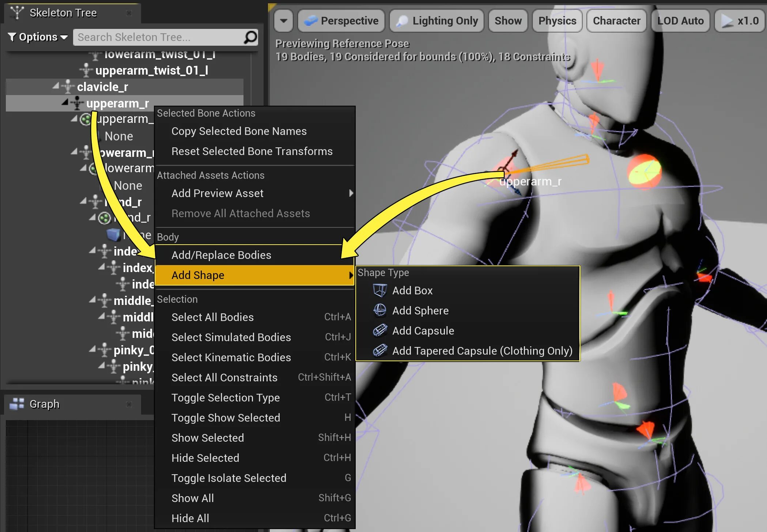The image size is (767, 532).
Task: Click the Show button in viewport
Action: click(508, 21)
